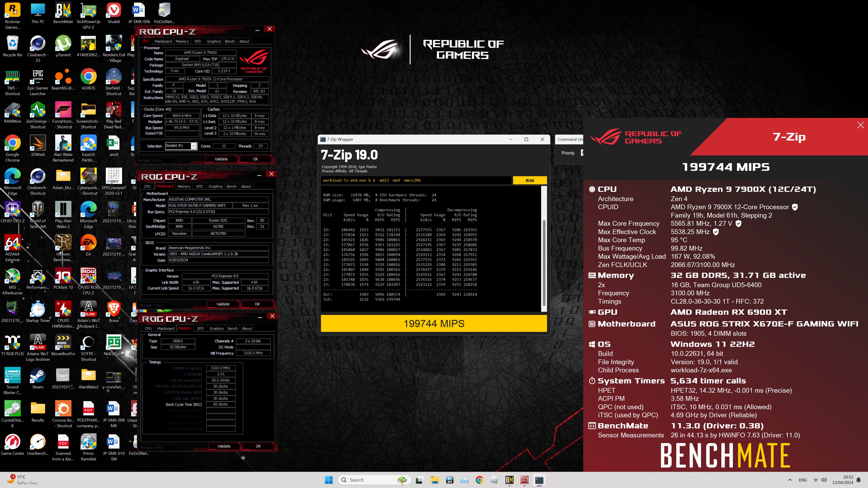Click the verified shield next to Max Effective Clock
The image size is (868, 488).
(716, 232)
